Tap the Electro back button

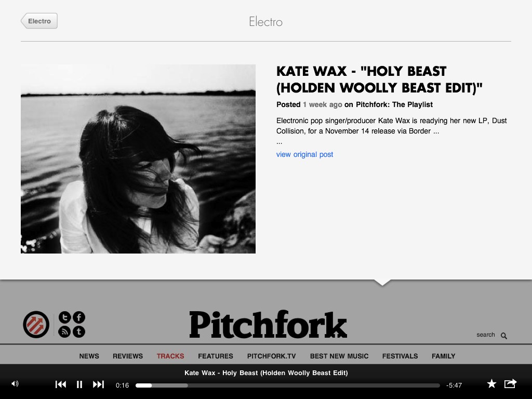tap(39, 21)
